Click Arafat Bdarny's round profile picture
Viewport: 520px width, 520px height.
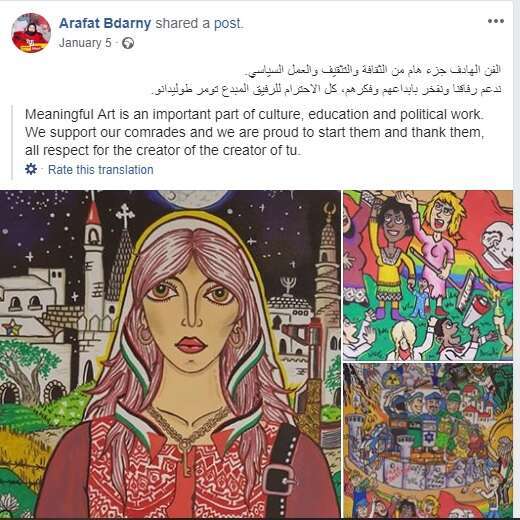pyautogui.click(x=31, y=33)
